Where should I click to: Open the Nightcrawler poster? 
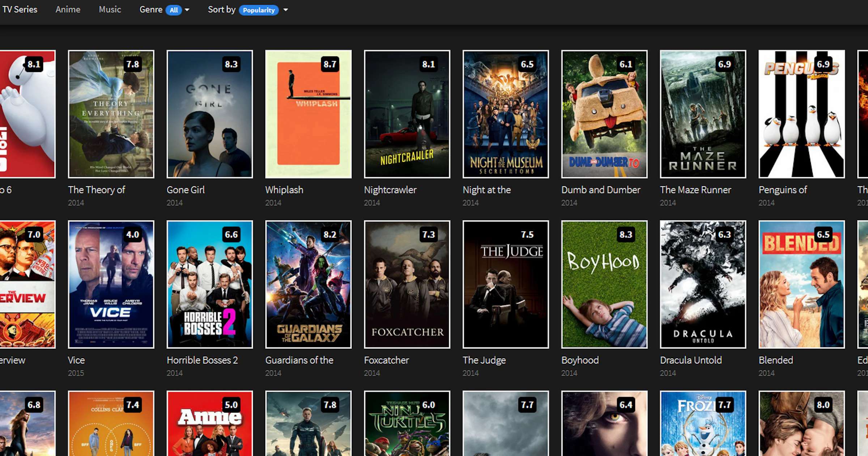tap(407, 114)
